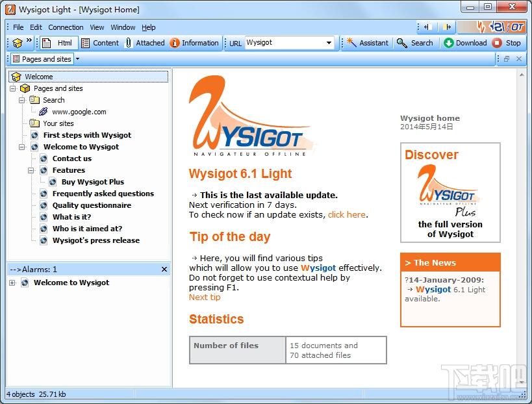Open First steps with Wysigot

(87, 135)
